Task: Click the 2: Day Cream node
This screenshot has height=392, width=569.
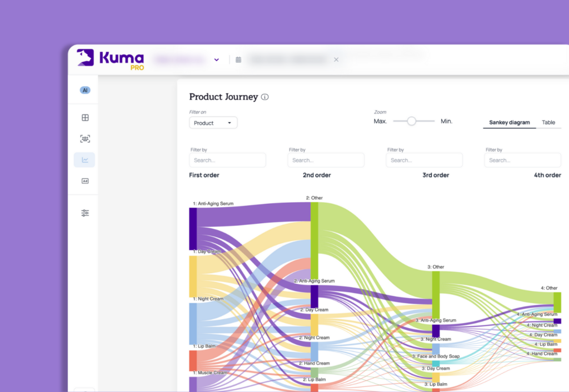Action: (315, 325)
